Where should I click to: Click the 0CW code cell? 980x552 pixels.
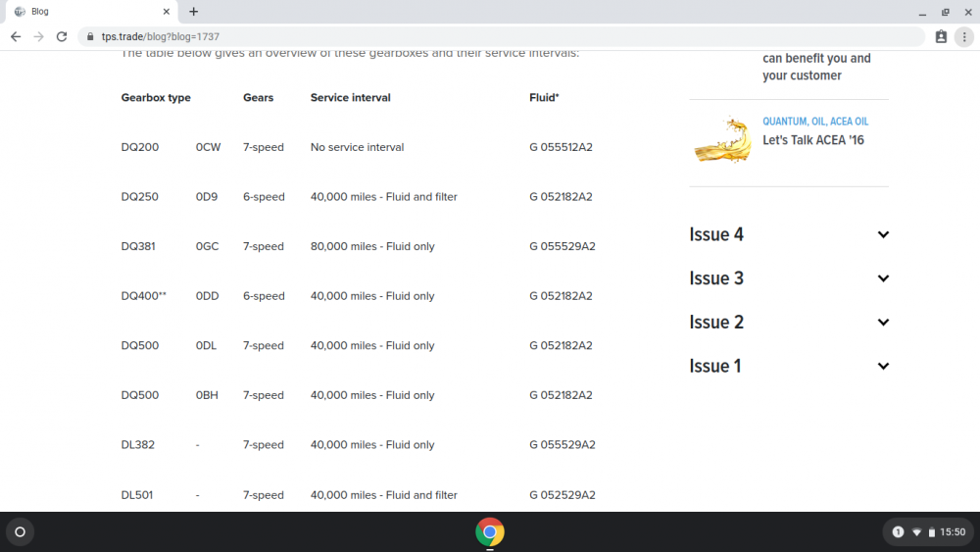208,147
